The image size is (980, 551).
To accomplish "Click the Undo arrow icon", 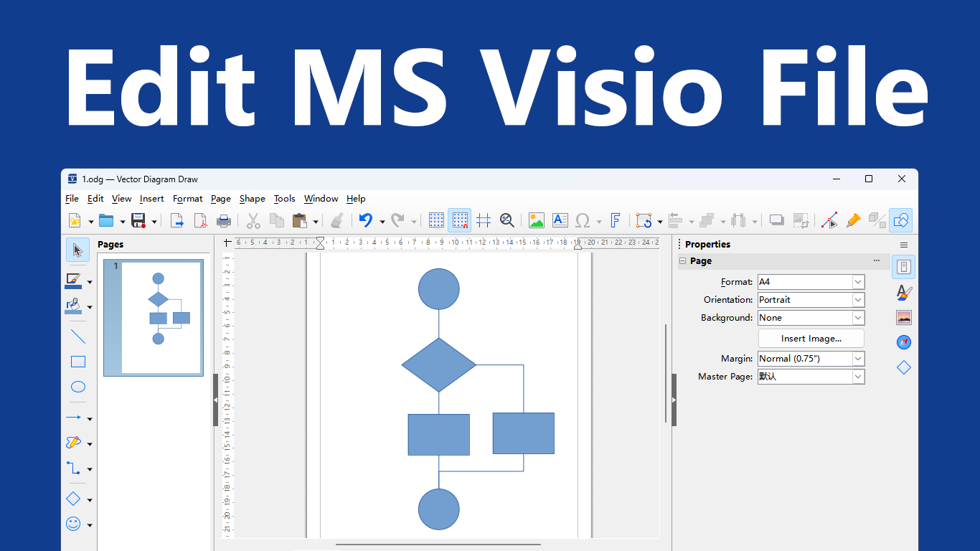I will pyautogui.click(x=366, y=221).
